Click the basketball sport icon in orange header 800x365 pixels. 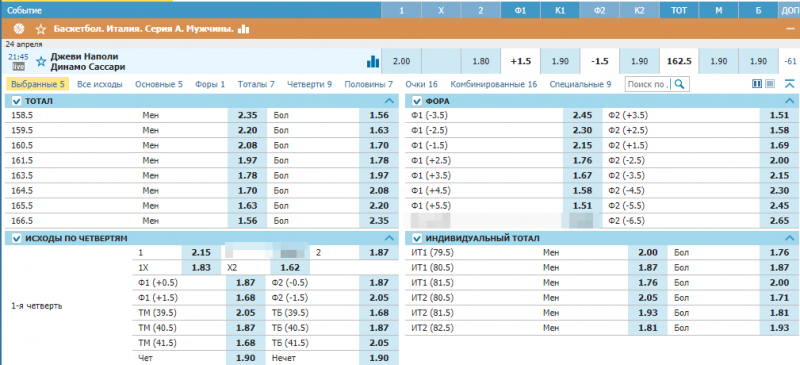pyautogui.click(x=19, y=29)
